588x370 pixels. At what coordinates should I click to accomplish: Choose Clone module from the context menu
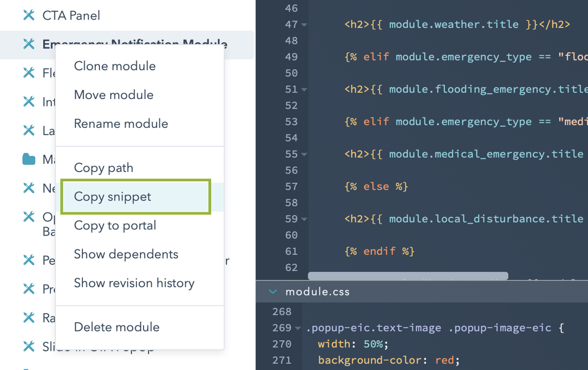(140, 66)
